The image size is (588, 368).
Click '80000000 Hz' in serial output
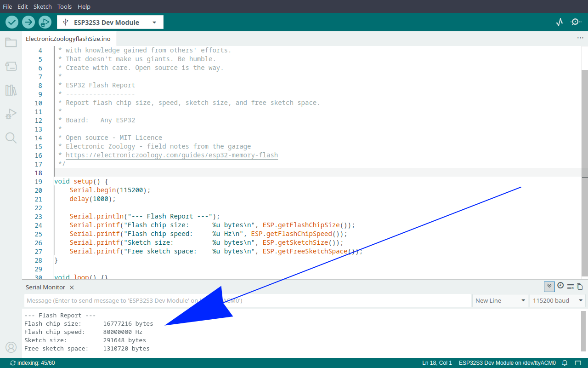(x=123, y=332)
